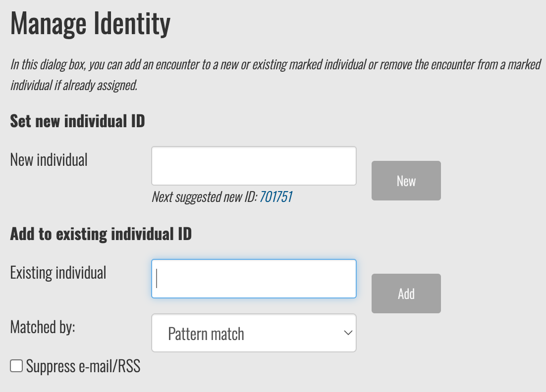Open the Matched by dropdown
The width and height of the screenshot is (546, 392).
[254, 333]
